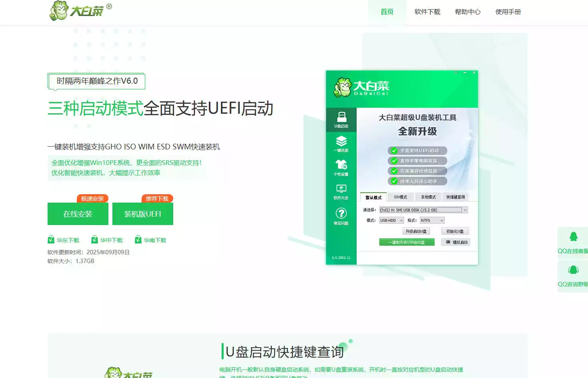Open the 软件下载 menu item
Image resolution: width=588 pixels, height=378 pixels.
tap(427, 12)
